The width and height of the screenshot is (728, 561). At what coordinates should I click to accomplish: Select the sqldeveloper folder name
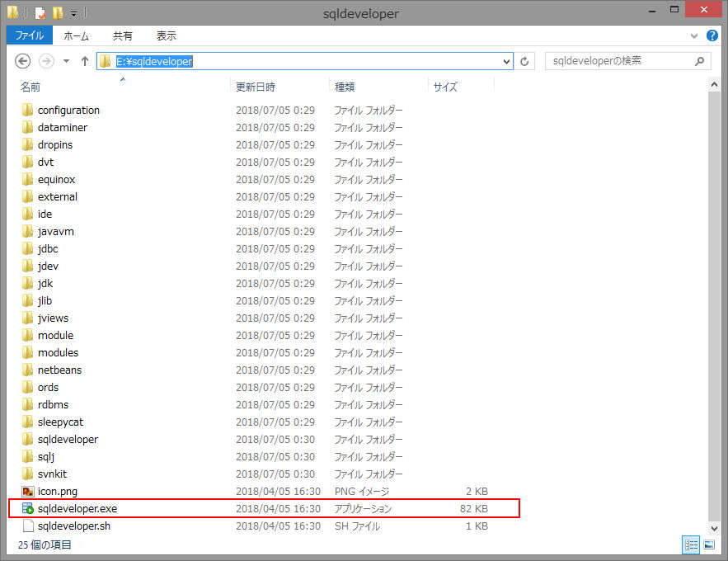(x=68, y=440)
